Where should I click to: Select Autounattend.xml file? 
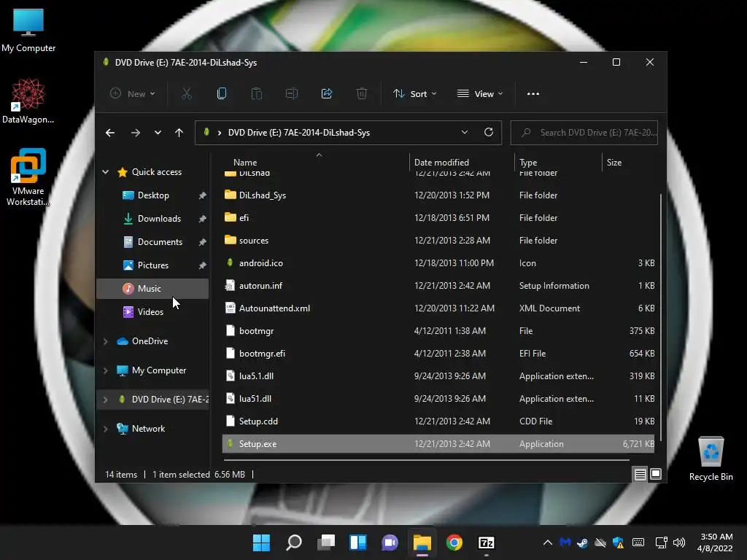[x=438, y=308]
